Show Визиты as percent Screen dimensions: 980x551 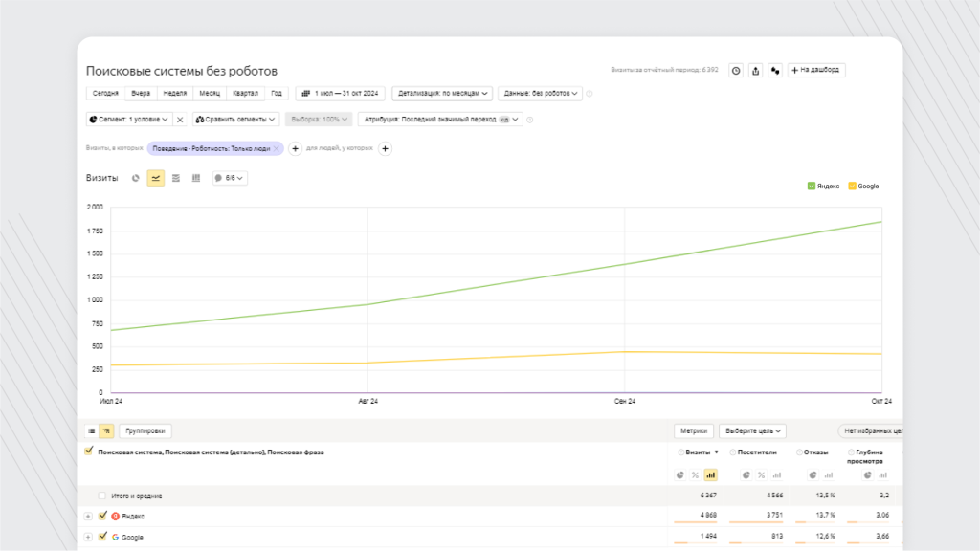coord(696,475)
